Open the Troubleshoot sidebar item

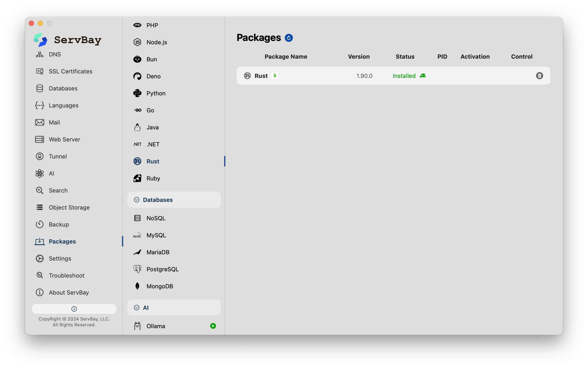click(67, 276)
